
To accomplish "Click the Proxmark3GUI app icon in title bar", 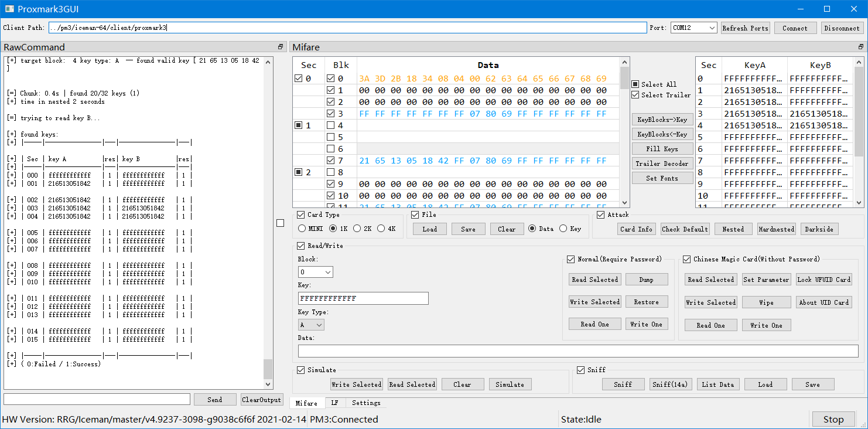I will click(9, 9).
